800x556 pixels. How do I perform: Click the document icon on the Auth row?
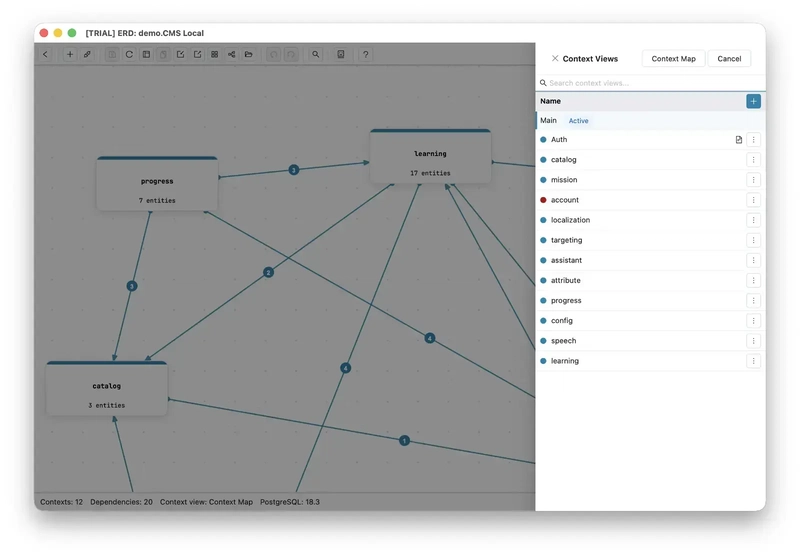pos(738,140)
